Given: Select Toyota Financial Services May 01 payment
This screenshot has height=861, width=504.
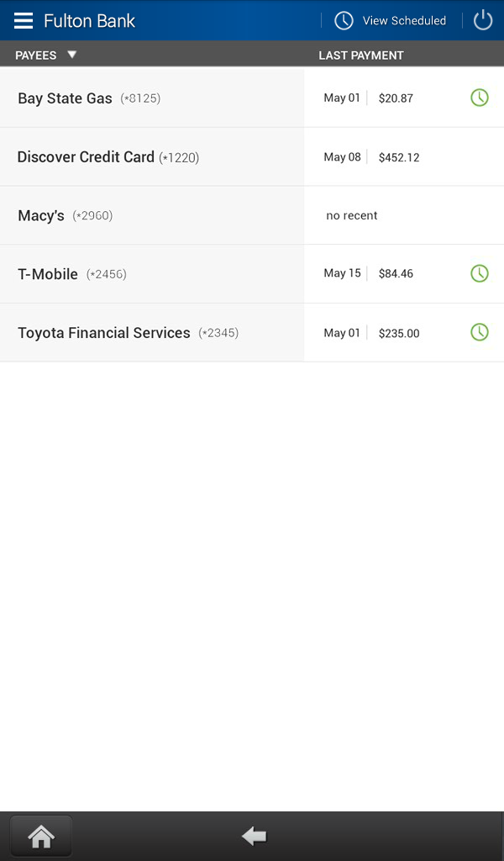Looking at the screenshot, I should click(x=370, y=332).
